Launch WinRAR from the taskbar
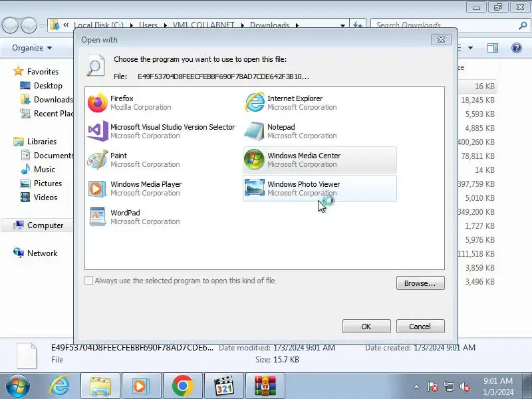The height and width of the screenshot is (399, 532). click(265, 386)
